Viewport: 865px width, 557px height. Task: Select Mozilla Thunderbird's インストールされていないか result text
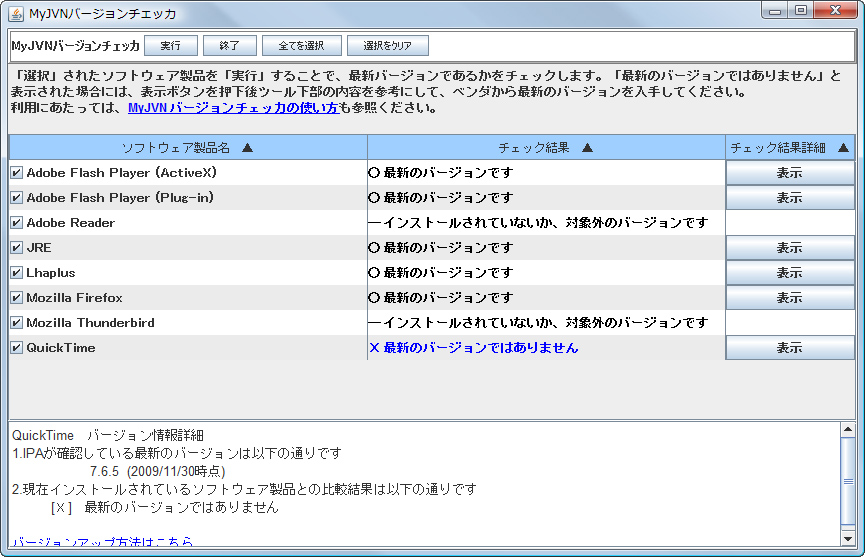click(538, 323)
